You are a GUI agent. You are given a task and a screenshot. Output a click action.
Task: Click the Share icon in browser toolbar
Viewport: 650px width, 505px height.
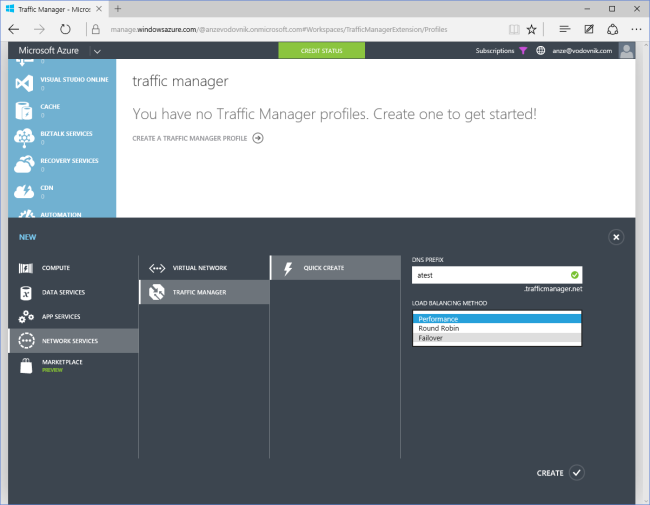[x=613, y=29]
